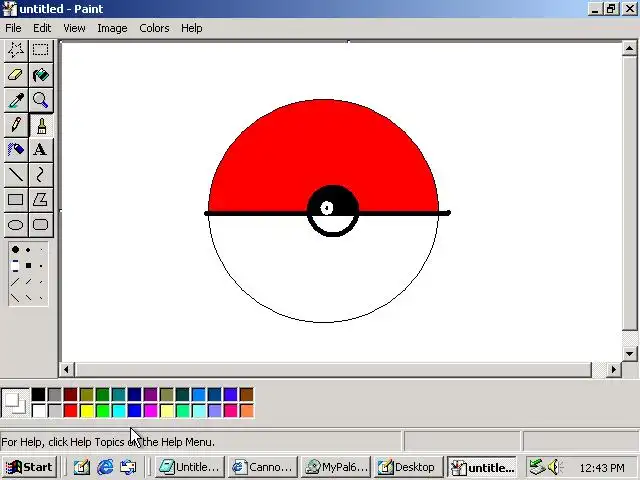Choose the medium forward-slash brush shape
This screenshot has width=640, height=480.
coord(28,282)
